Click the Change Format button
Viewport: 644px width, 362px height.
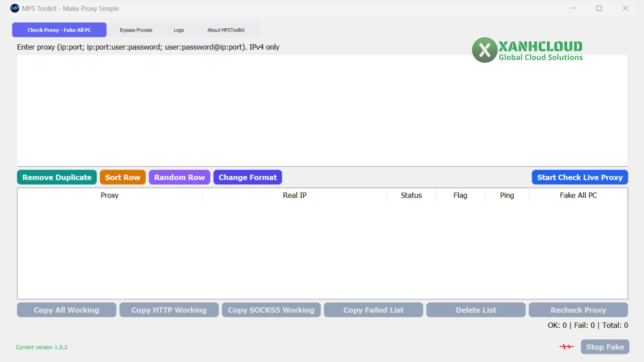248,177
